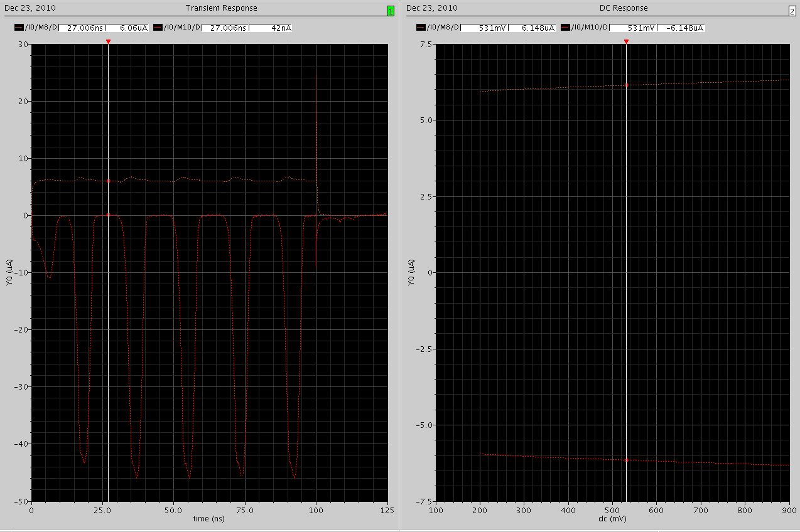
Task: Click the 6.06uA value field in Transient Response
Action: coord(127,28)
